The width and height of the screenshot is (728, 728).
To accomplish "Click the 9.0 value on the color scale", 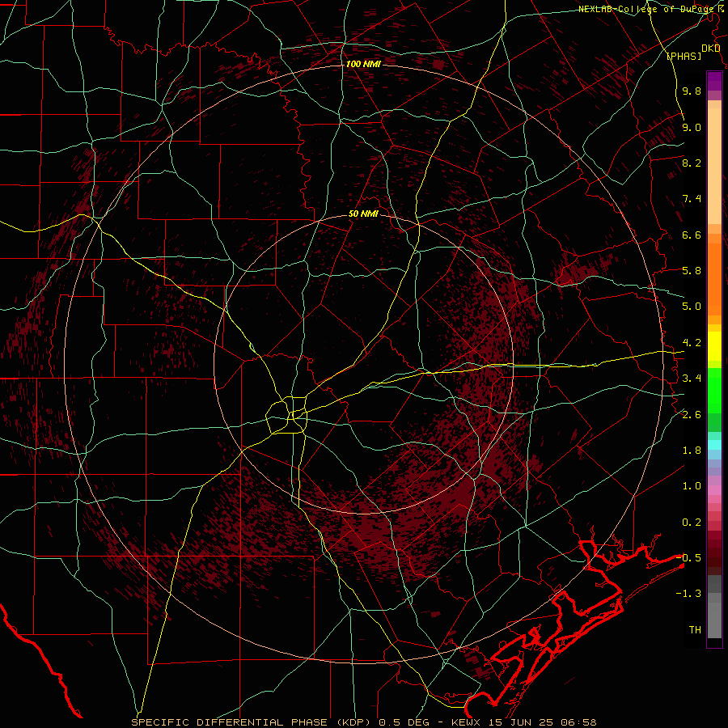I will [x=692, y=127].
